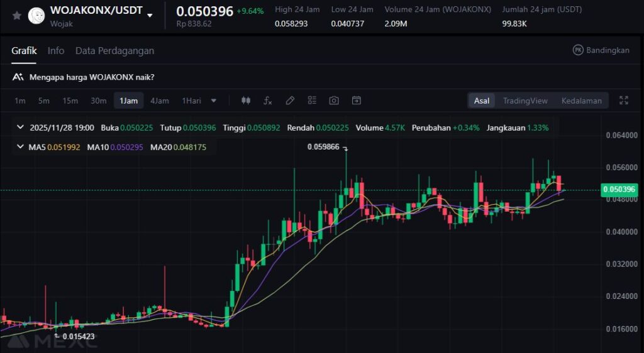Viewport: 644px width, 353px height.
Task: Open the Data Perdagangan tab
Action: tap(114, 51)
